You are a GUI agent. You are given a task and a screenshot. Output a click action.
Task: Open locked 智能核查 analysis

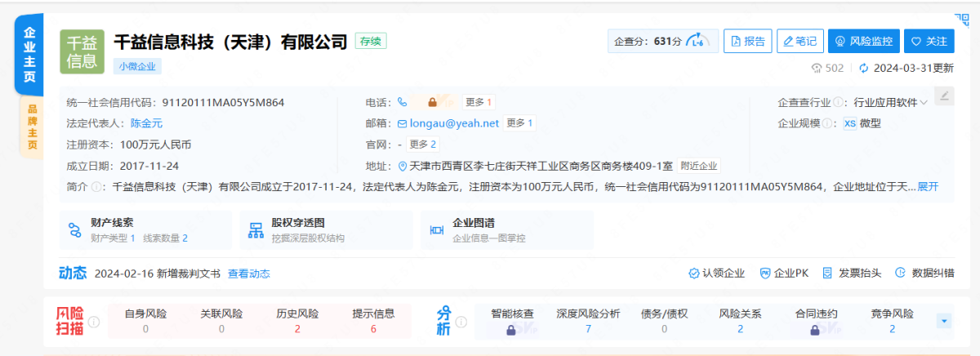[x=512, y=322]
